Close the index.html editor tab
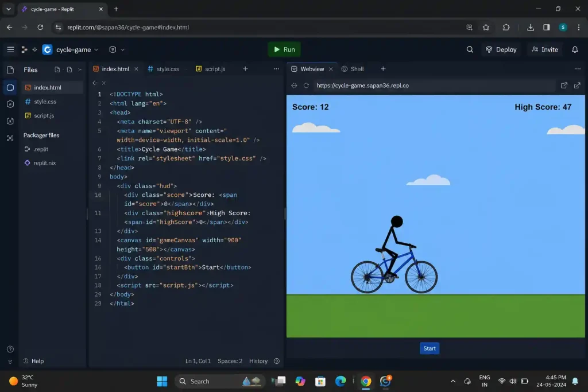The width and height of the screenshot is (588, 392). point(136,69)
